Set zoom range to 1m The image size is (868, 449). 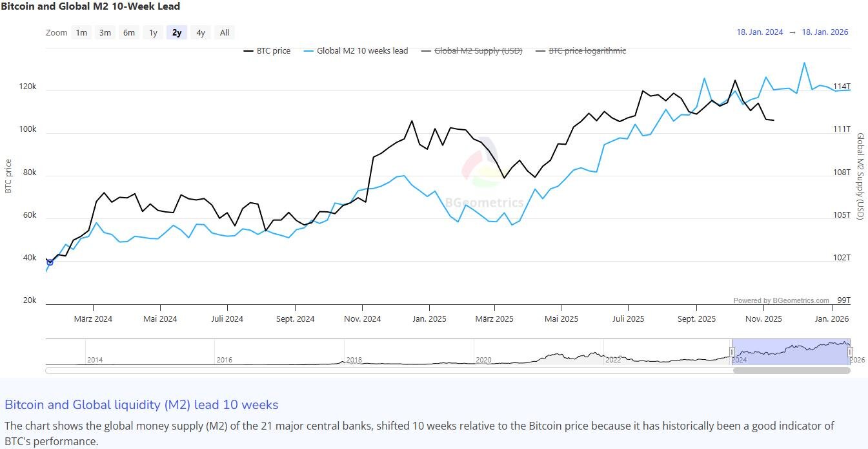pyautogui.click(x=81, y=33)
